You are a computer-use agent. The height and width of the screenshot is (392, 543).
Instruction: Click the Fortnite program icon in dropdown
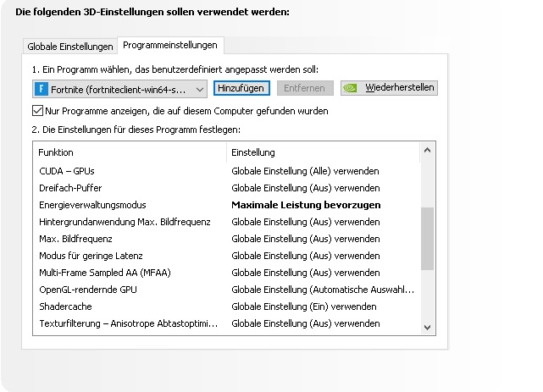(x=42, y=89)
